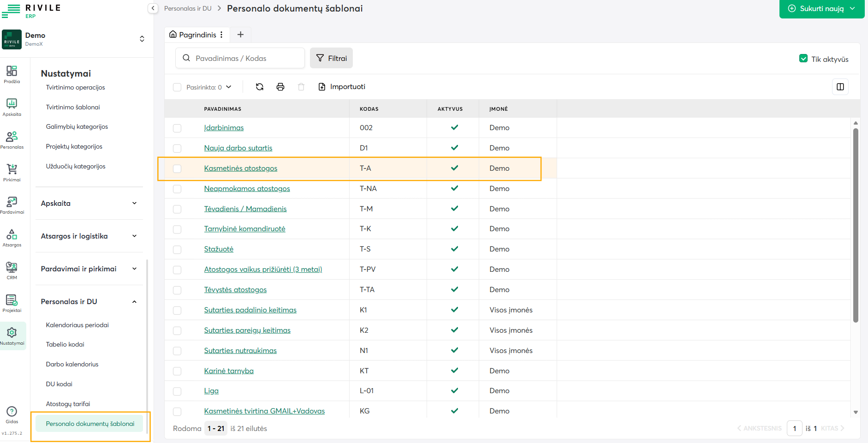
Task: Toggle select-all rows checkbox
Action: pos(177,87)
